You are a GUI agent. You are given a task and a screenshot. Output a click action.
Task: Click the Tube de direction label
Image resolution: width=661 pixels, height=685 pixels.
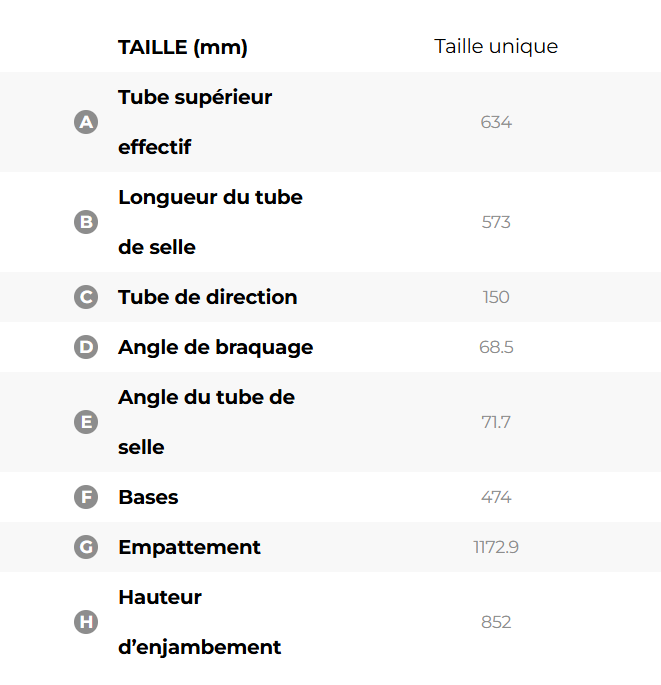tap(207, 297)
